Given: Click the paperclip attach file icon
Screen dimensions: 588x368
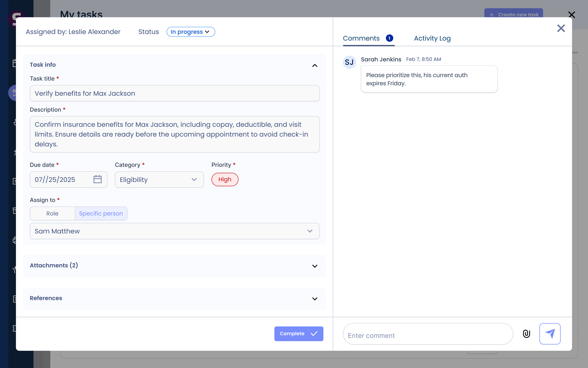Looking at the screenshot, I should click(526, 334).
